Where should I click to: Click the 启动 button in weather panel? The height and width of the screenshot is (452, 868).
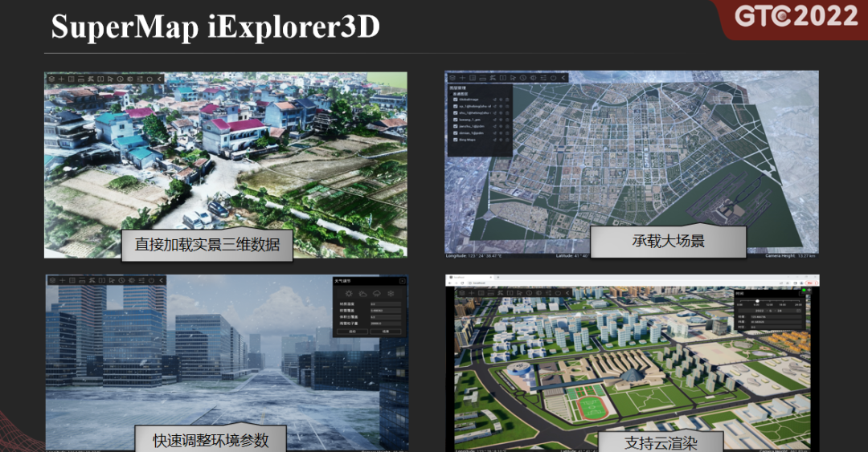pos(353,332)
